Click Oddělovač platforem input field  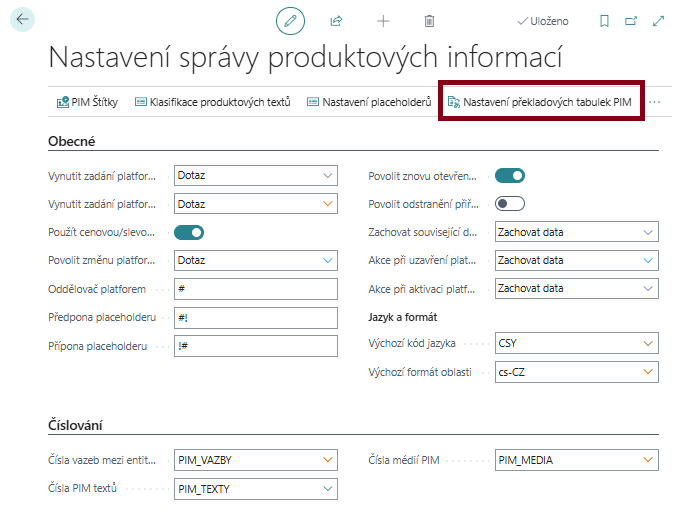point(256,289)
